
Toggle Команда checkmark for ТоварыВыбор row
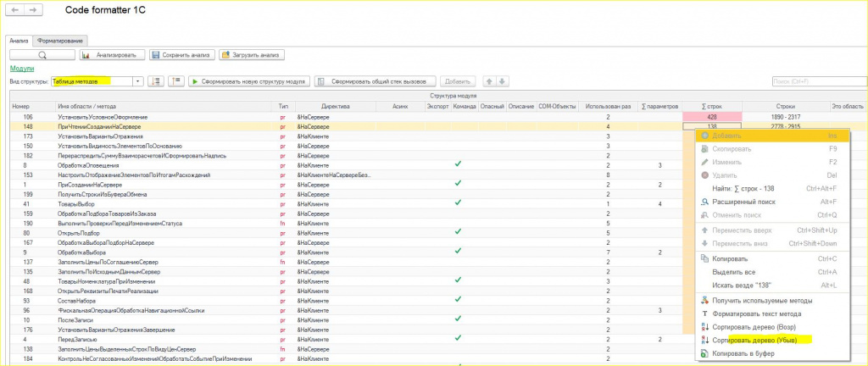click(458, 202)
